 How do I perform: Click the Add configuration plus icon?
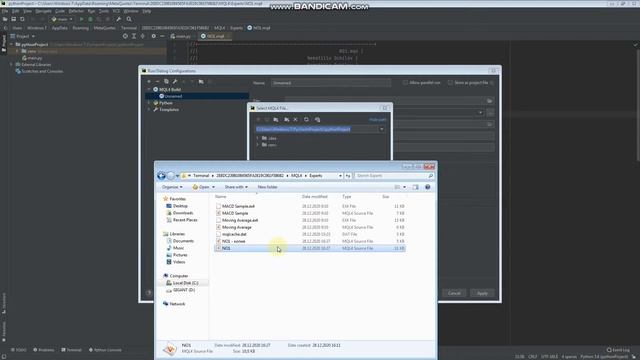point(149,82)
